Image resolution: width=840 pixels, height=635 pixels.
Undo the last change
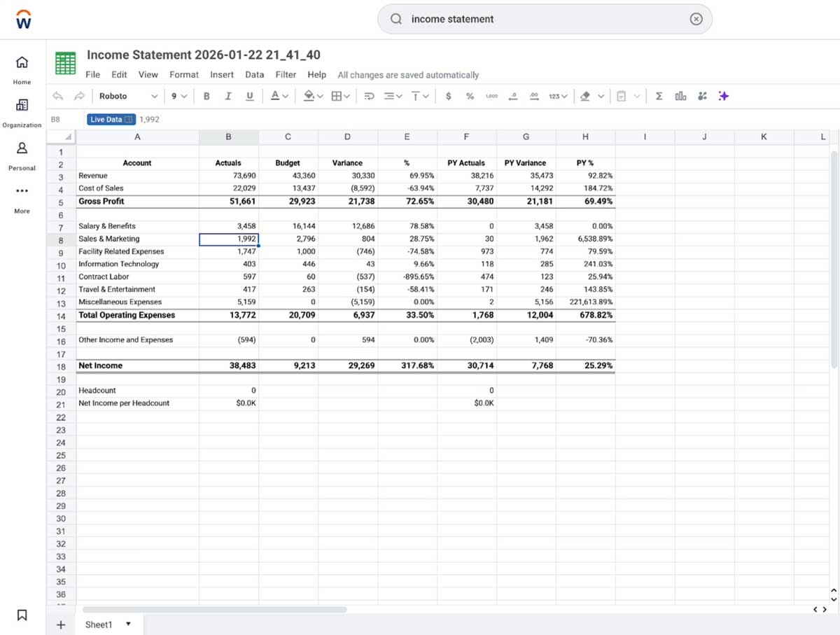pyautogui.click(x=58, y=96)
